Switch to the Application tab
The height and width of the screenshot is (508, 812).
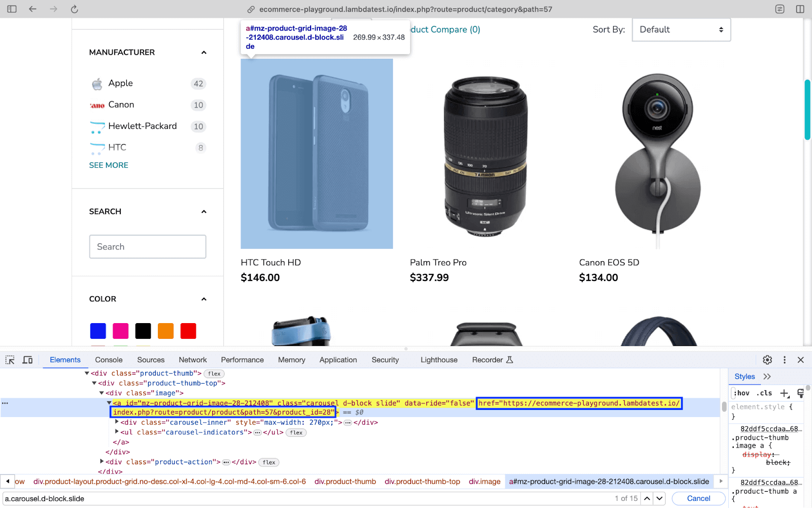[x=338, y=360]
